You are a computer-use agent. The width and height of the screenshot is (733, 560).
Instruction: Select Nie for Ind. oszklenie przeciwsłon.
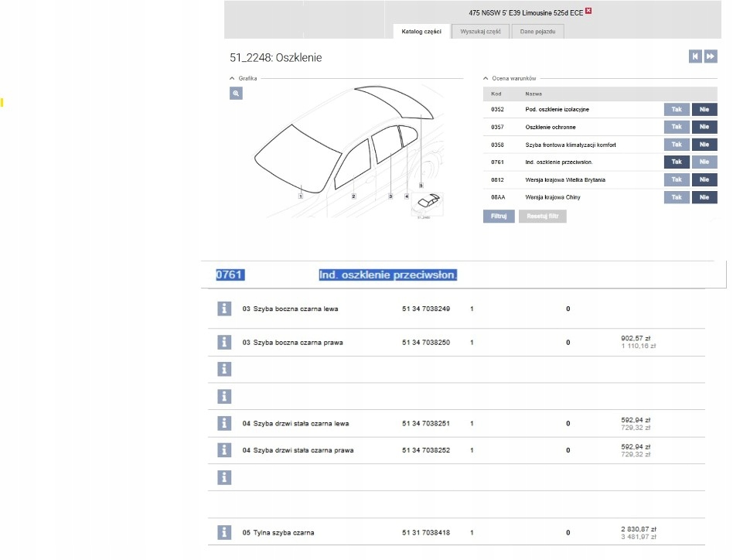tap(704, 162)
